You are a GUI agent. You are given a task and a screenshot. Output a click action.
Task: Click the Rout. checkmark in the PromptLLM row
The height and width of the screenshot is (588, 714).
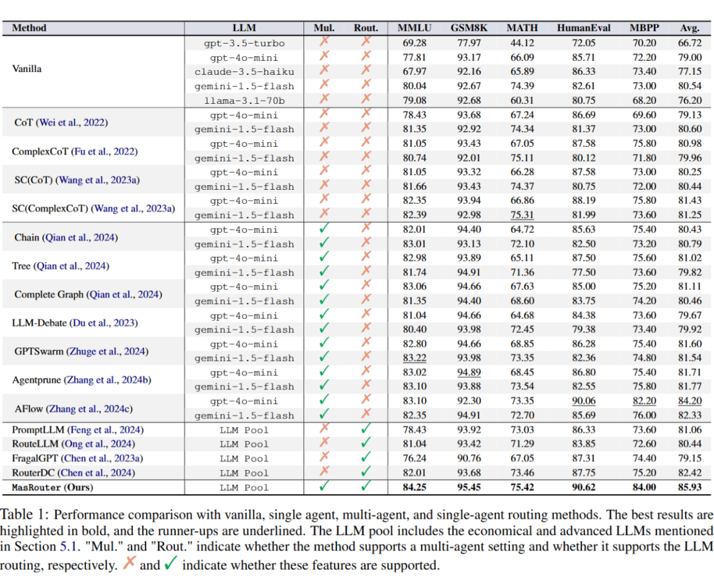tap(366, 429)
